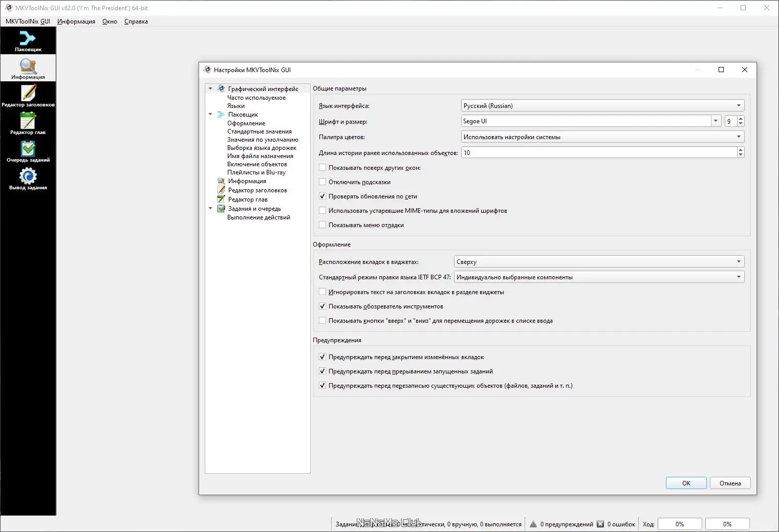Click the Паковщик tree icon in settings

pos(221,115)
